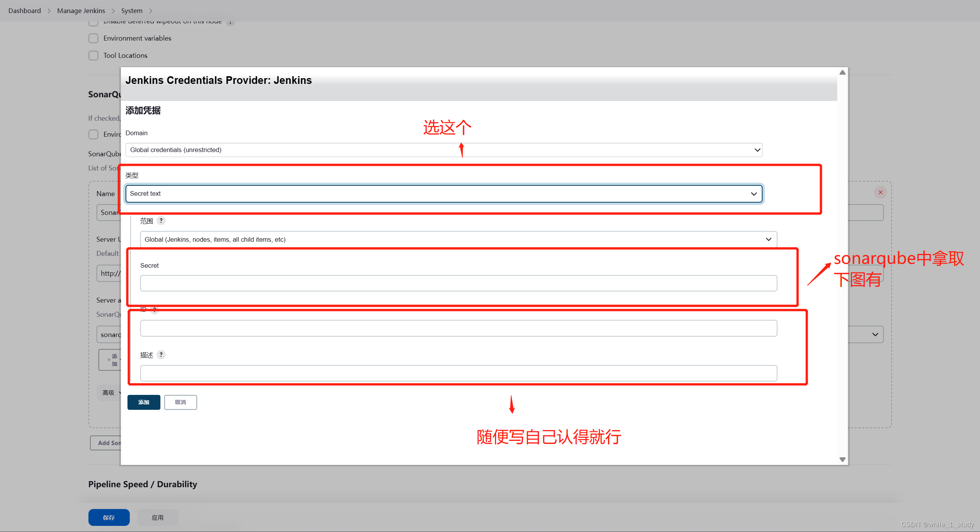This screenshot has width=980, height=532.
Task: Click the dialog scroll up arrow
Action: tap(842, 72)
